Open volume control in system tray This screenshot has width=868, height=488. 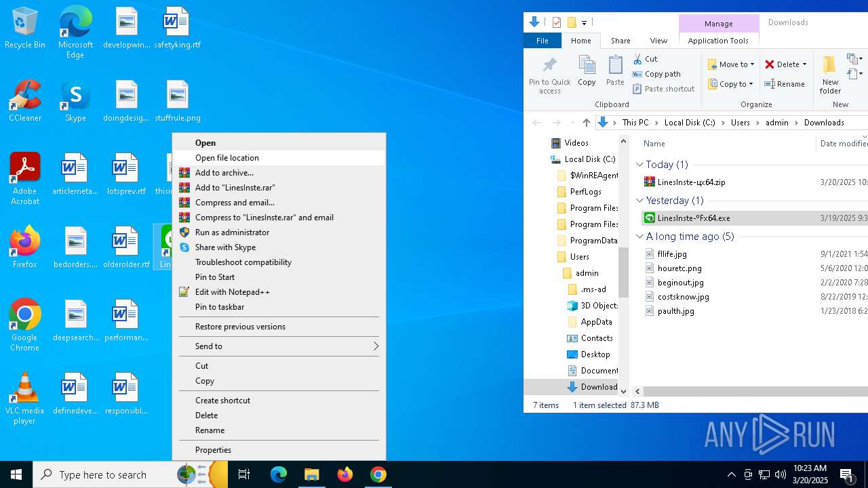[x=780, y=474]
